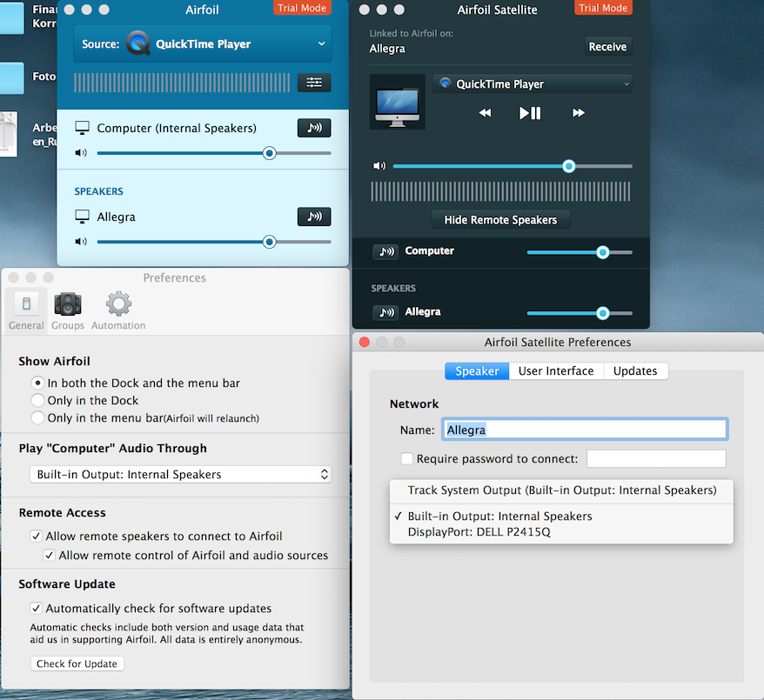Click the SPEAKERS heading in the Airfoil window

[x=98, y=191]
